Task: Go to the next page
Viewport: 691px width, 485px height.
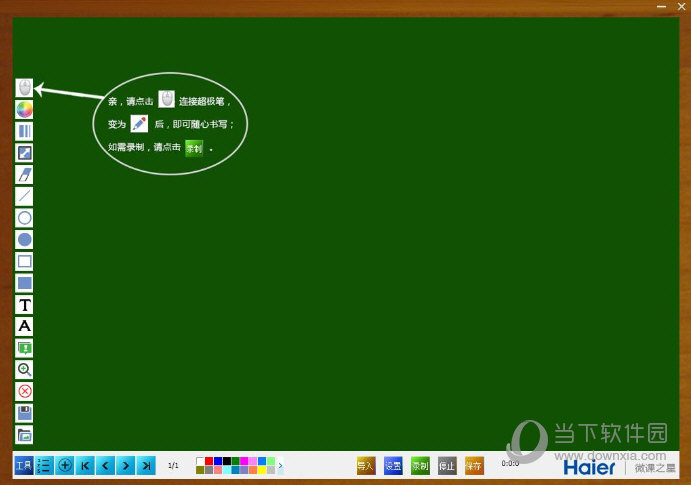Action: tap(126, 465)
